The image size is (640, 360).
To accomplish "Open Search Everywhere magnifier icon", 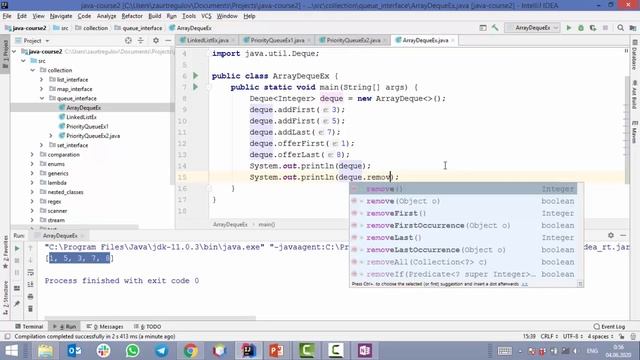I will coord(620,28).
